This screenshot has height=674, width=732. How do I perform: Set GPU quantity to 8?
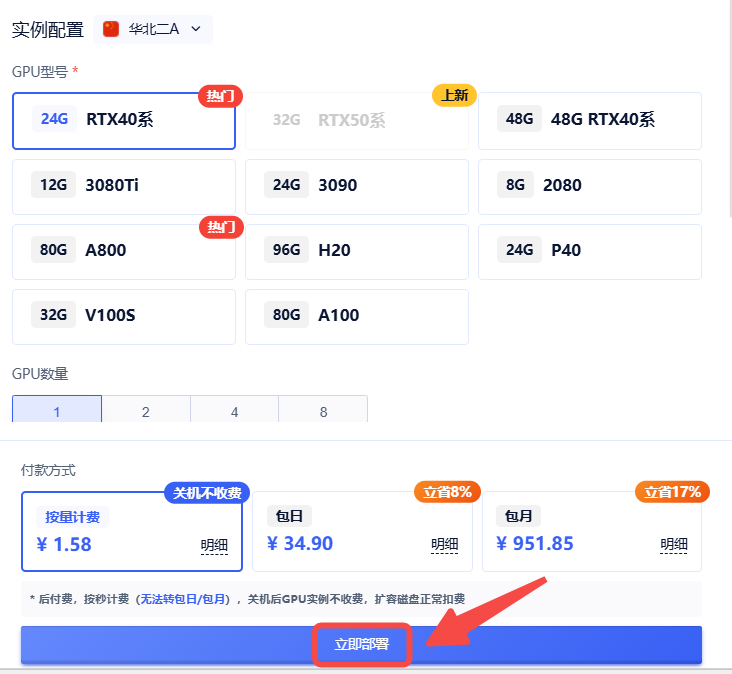point(323,410)
